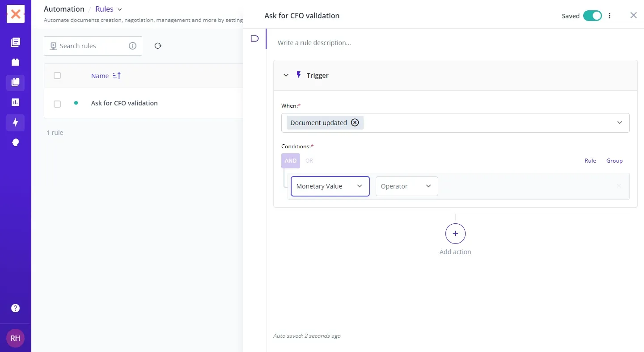This screenshot has width=644, height=352.
Task: Open the help question mark icon
Action: tap(15, 308)
